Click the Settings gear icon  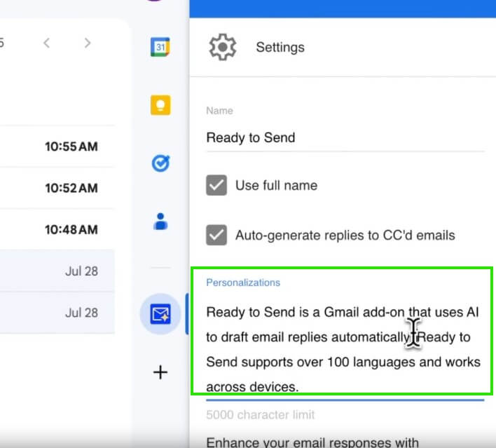(222, 47)
